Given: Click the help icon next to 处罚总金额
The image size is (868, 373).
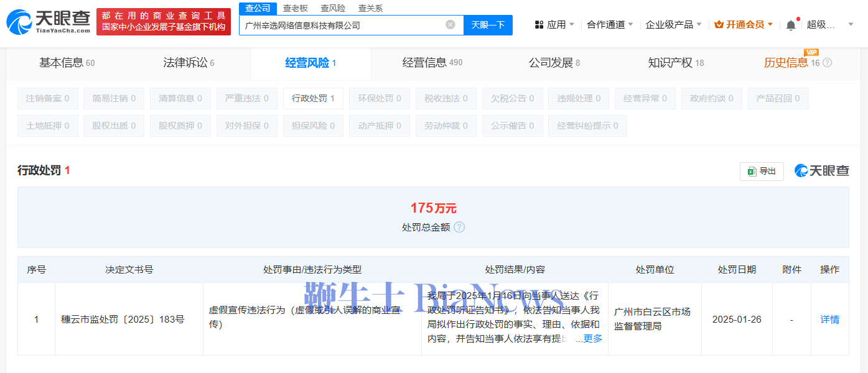Looking at the screenshot, I should [459, 227].
